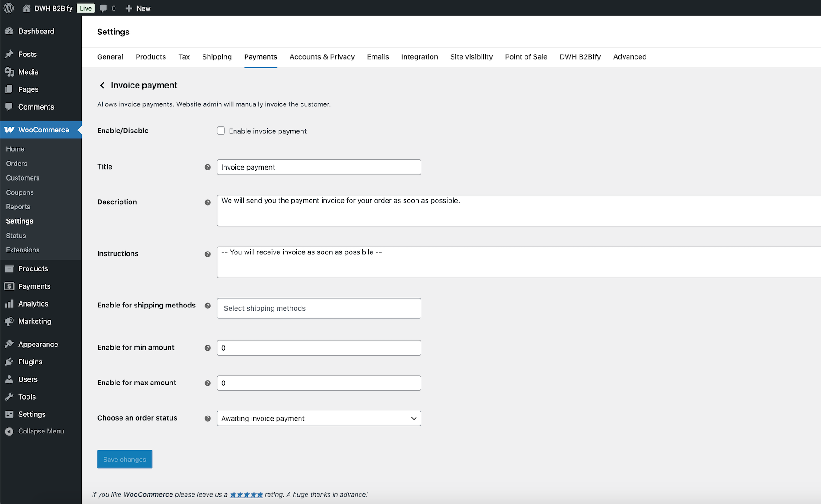Click the Title input field
Viewport: 821px width, 504px height.
click(x=319, y=167)
